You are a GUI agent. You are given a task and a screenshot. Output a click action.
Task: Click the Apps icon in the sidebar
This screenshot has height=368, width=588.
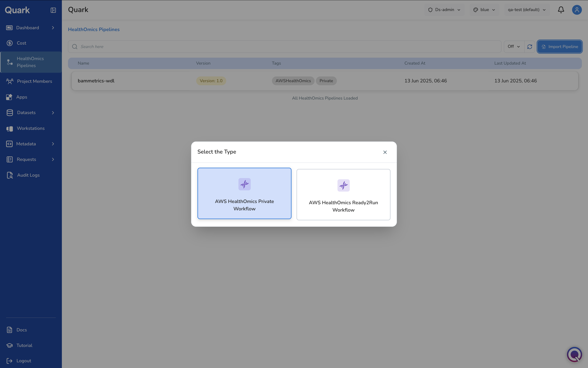point(9,97)
